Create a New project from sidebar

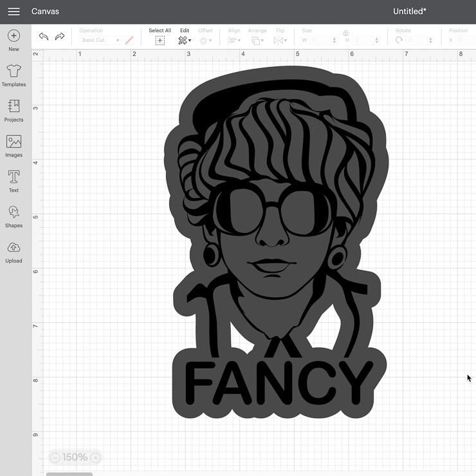[x=14, y=40]
